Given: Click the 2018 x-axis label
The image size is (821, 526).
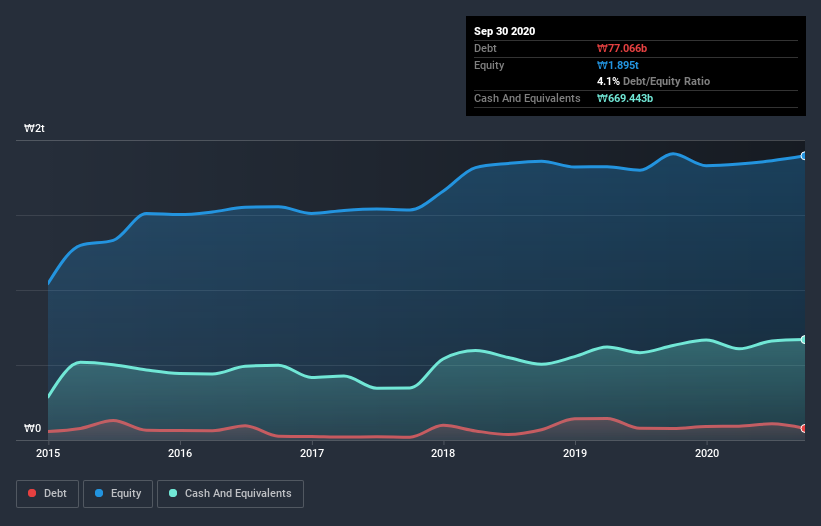Looking at the screenshot, I should coord(443,453).
